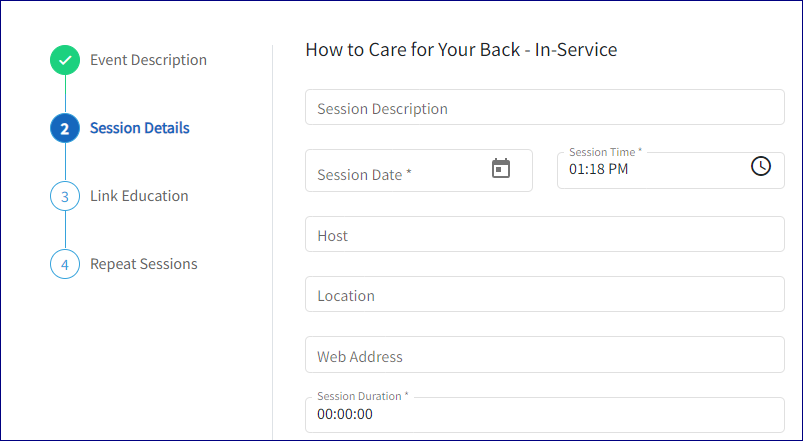
Task: Go to the Event Description step
Action: coord(148,60)
